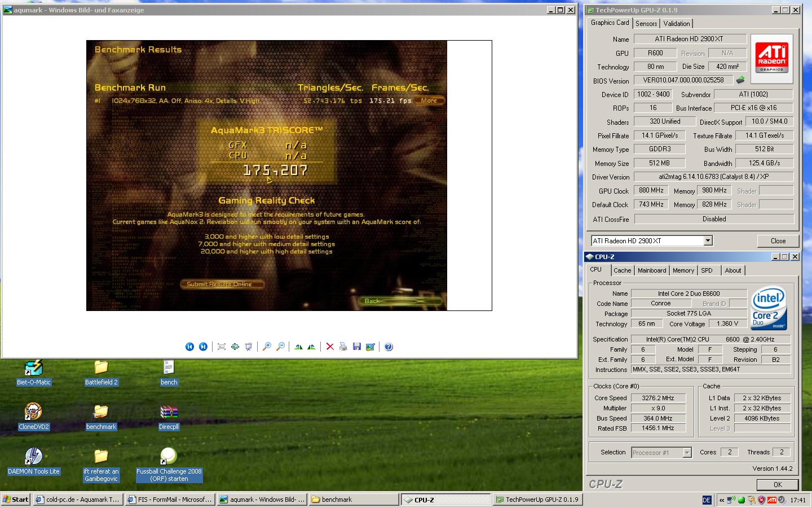
Task: Click the Best Fit view icon
Action: coord(222,347)
